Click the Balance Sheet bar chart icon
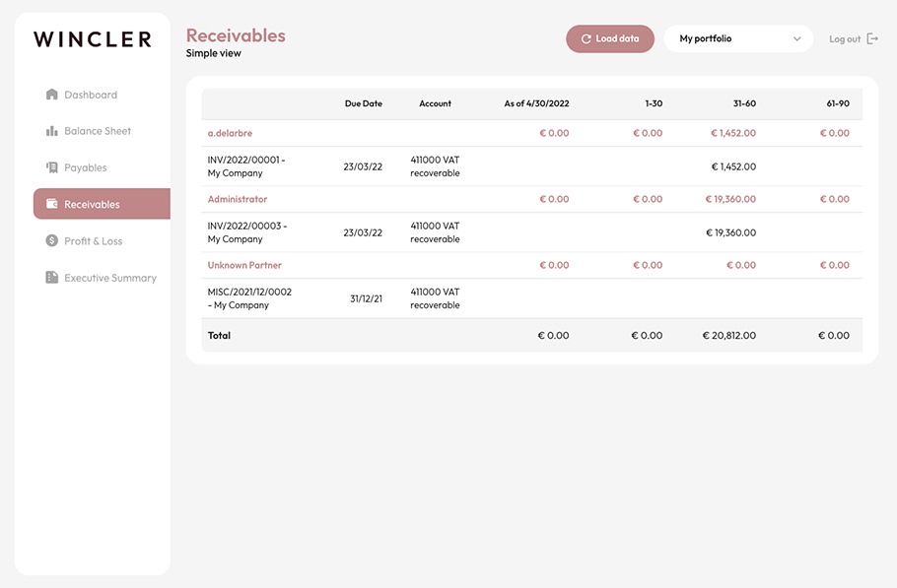The image size is (897, 588). click(x=51, y=131)
